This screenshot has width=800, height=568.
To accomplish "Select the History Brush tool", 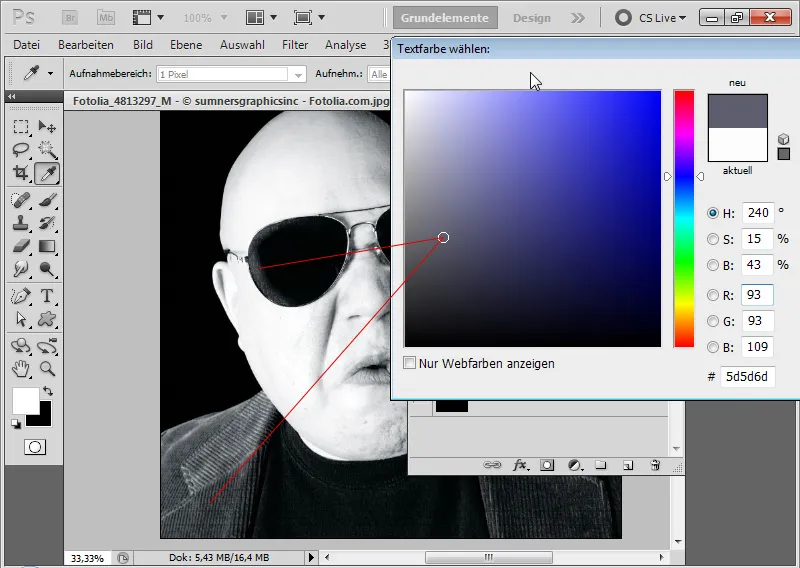I will pos(47,223).
